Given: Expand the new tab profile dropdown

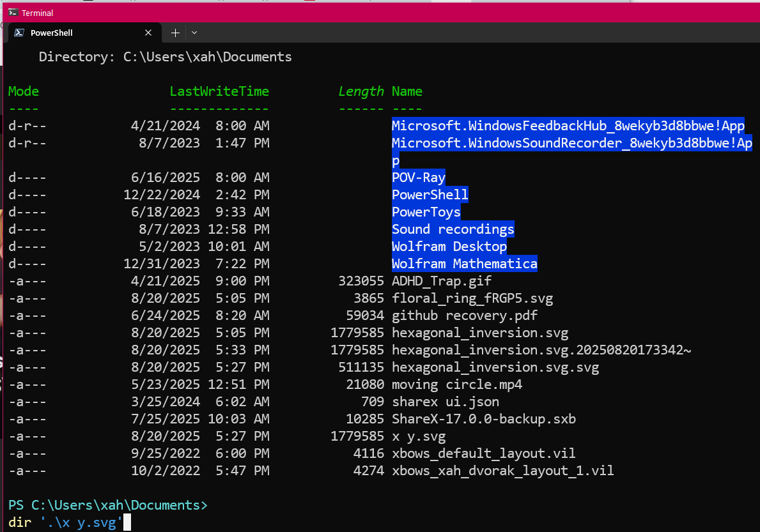Looking at the screenshot, I should [194, 33].
